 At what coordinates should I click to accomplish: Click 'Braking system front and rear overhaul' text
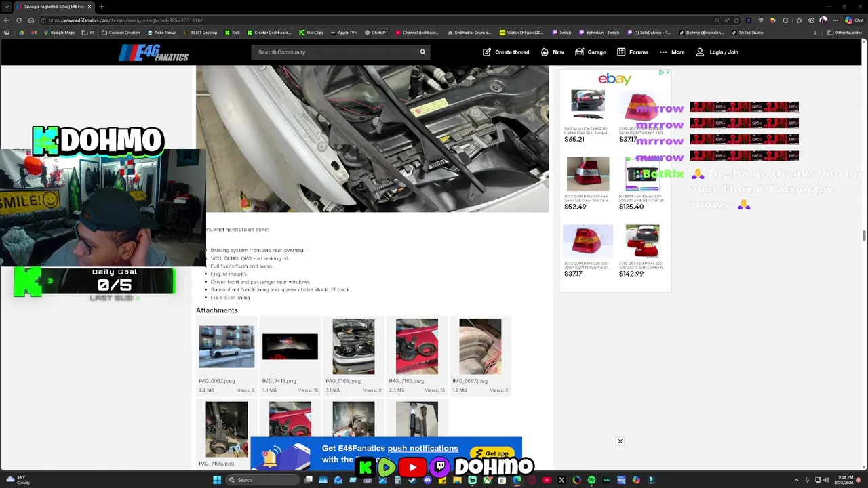(x=258, y=250)
